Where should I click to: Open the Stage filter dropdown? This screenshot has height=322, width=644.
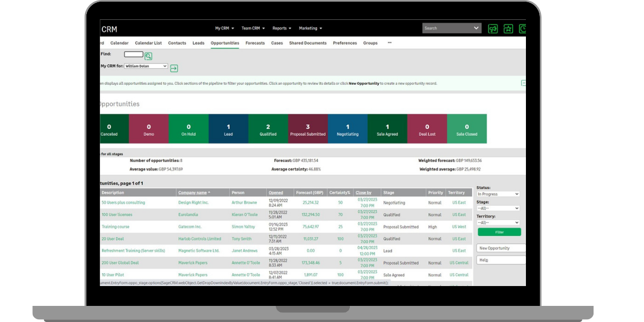point(498,208)
